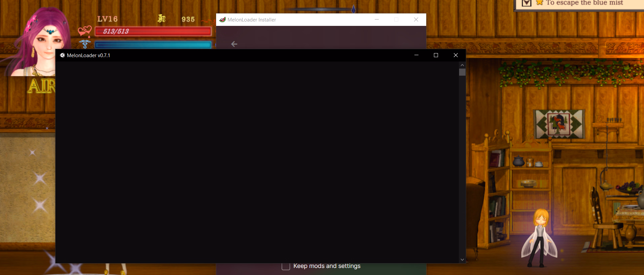The image size is (644, 275).
Task: Click the back arrow in MelonLoader Installer
Action: click(234, 44)
